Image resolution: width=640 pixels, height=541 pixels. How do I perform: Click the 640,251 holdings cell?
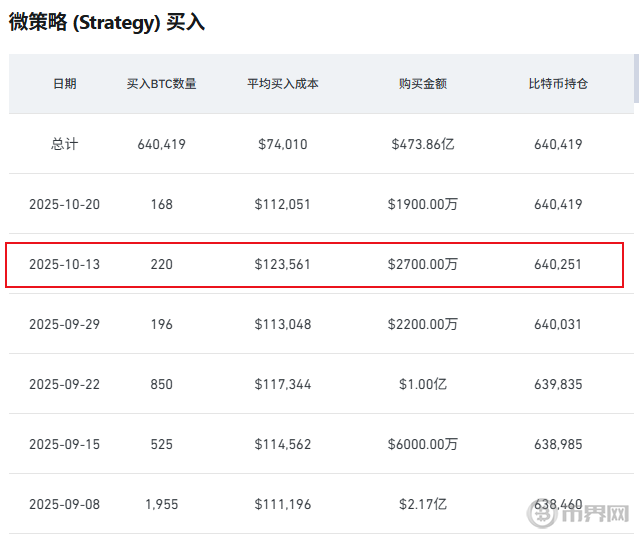coord(558,264)
